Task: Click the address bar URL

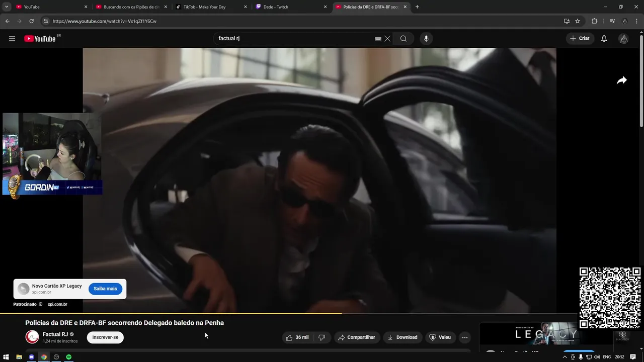Action: [x=104, y=21]
